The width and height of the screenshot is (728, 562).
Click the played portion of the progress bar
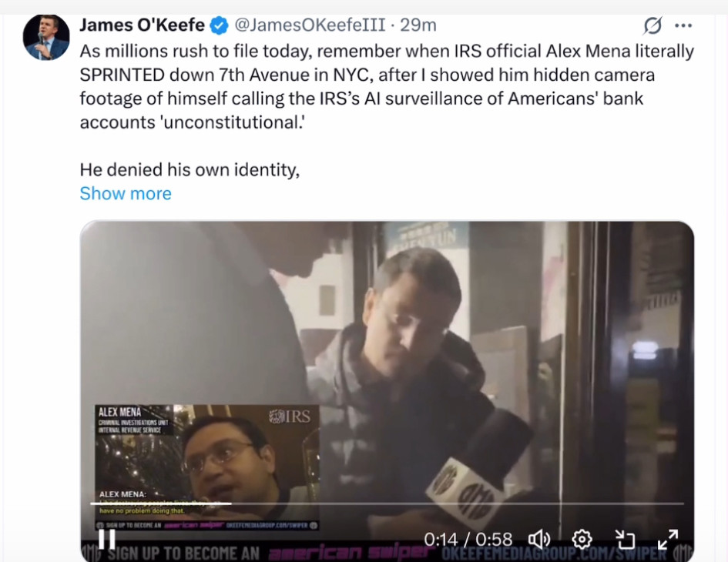161,503
